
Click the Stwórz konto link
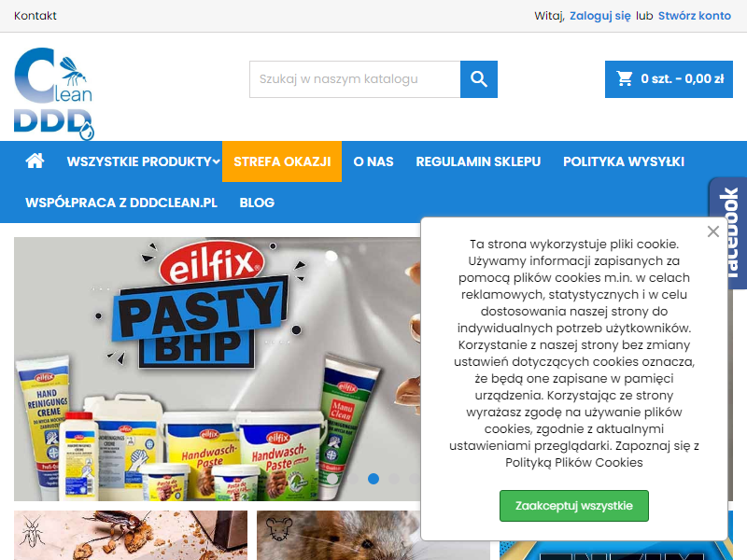coord(695,16)
